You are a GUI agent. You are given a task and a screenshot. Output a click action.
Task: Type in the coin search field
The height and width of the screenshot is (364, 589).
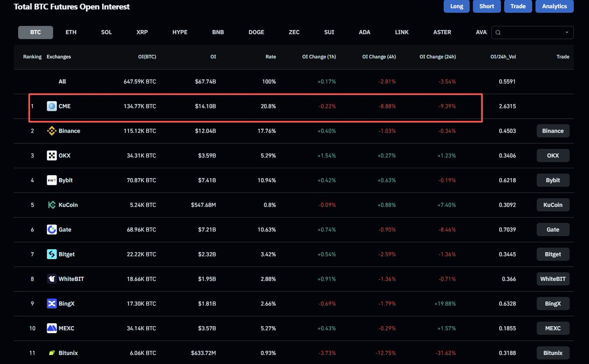point(533,32)
